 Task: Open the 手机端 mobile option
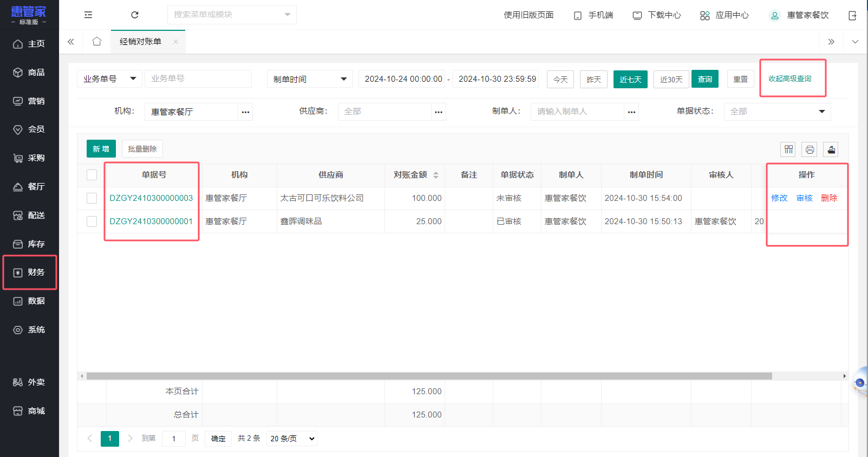(593, 15)
